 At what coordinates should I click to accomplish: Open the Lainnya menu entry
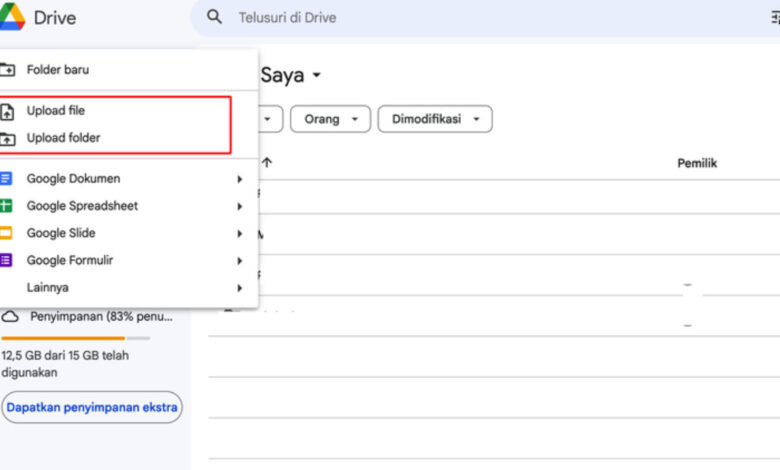[48, 287]
